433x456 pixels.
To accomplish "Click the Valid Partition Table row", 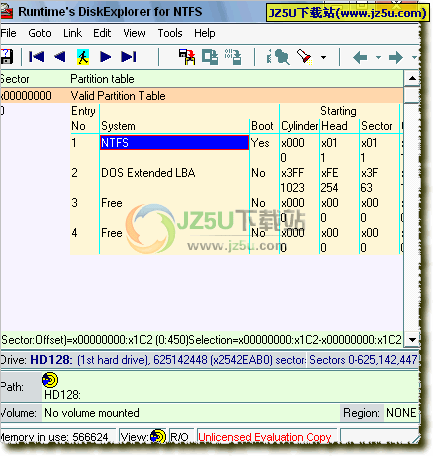I will click(x=202, y=96).
